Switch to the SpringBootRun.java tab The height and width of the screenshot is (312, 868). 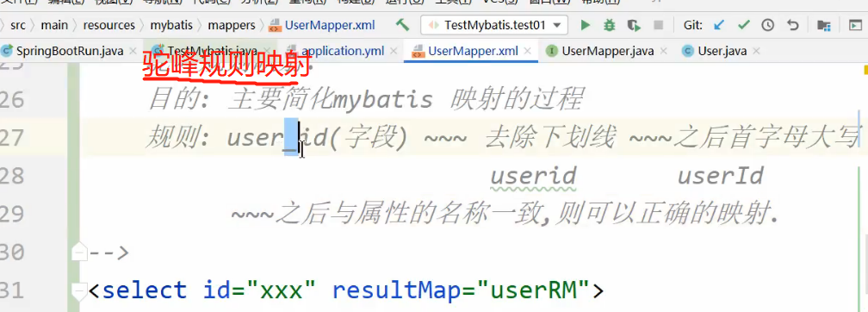click(x=69, y=51)
